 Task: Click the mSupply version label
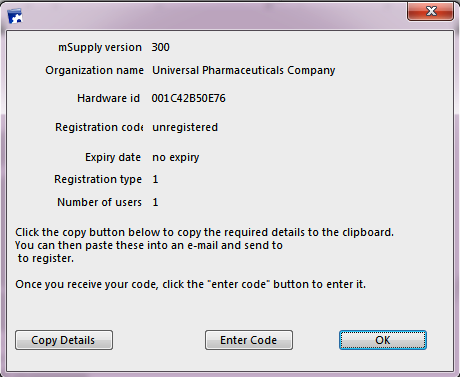[100, 47]
